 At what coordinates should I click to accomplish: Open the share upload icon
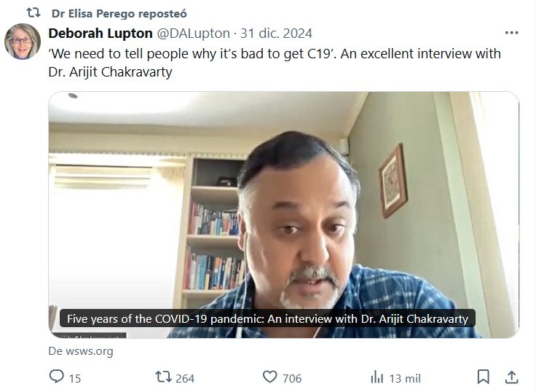pos(512,377)
